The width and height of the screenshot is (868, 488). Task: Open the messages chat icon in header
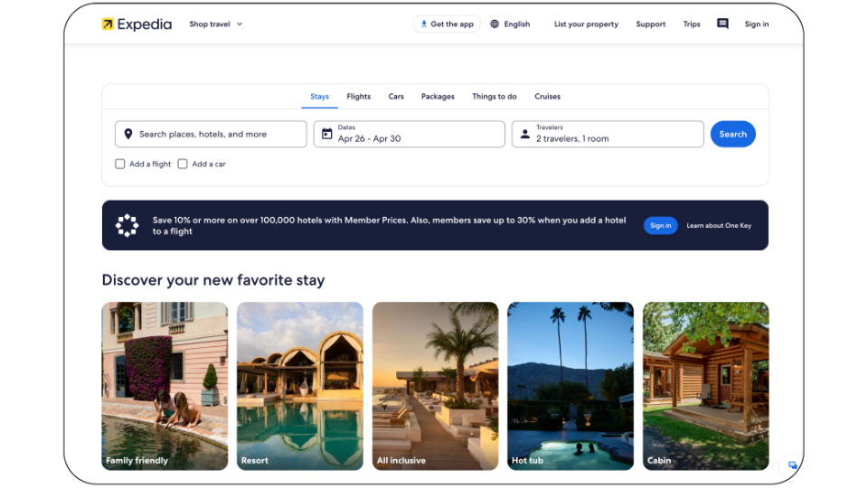pos(722,23)
